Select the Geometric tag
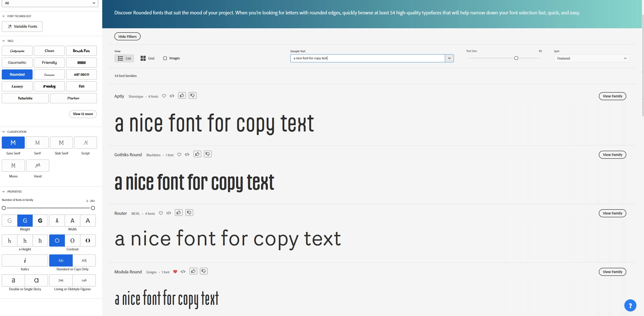 click(17, 63)
